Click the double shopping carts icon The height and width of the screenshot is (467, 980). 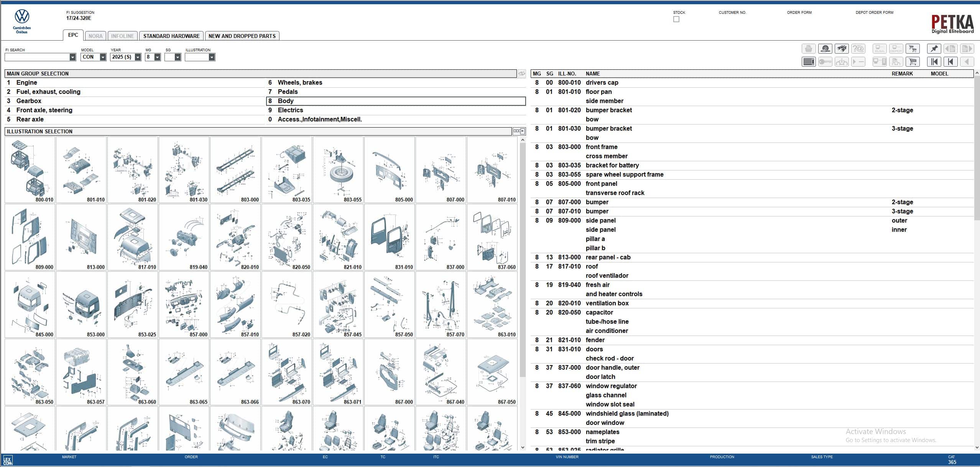tap(913, 49)
